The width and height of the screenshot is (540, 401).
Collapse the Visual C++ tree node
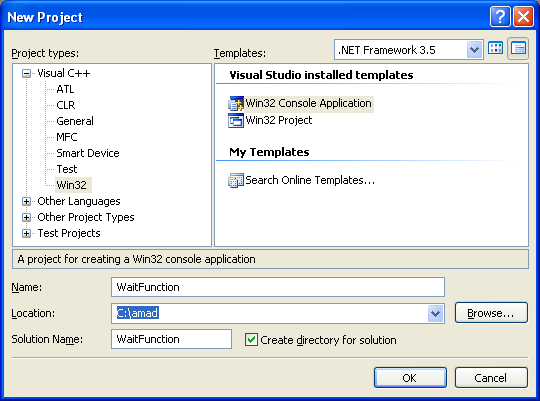26,73
